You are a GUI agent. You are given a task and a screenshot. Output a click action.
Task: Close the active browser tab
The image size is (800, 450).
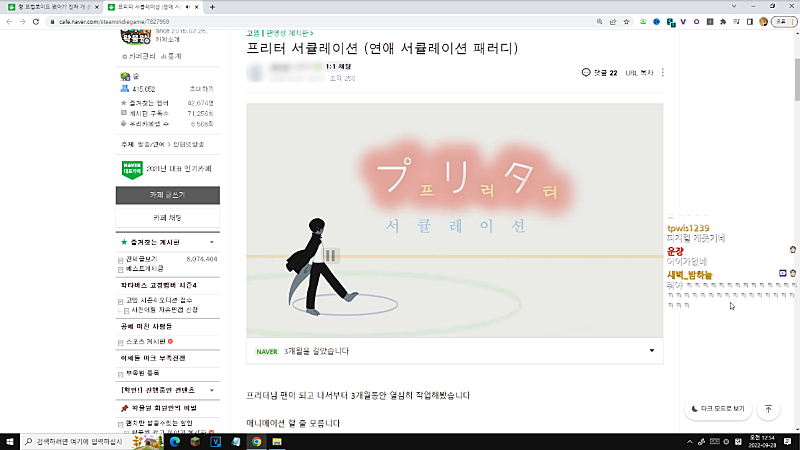click(197, 7)
